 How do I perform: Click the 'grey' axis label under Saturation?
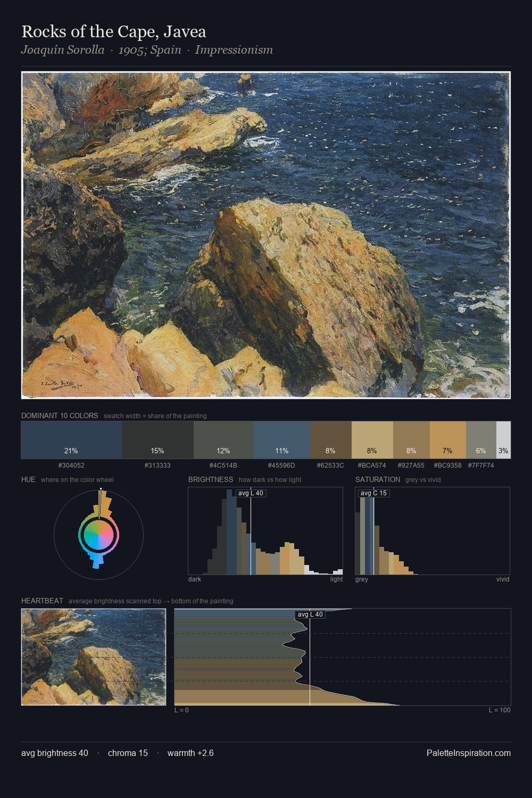(x=362, y=579)
